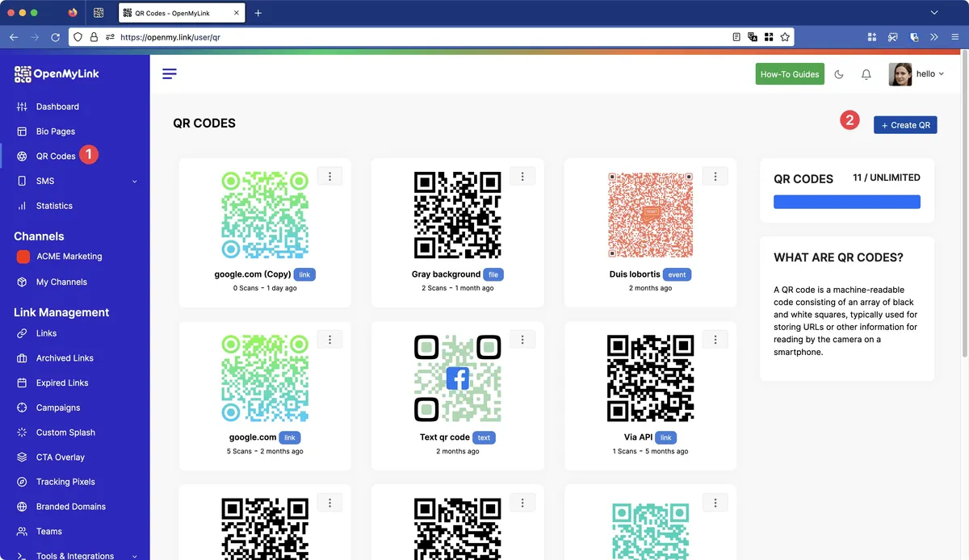Click the link badge on Via API
The width and height of the screenshot is (969, 560).
(x=665, y=437)
